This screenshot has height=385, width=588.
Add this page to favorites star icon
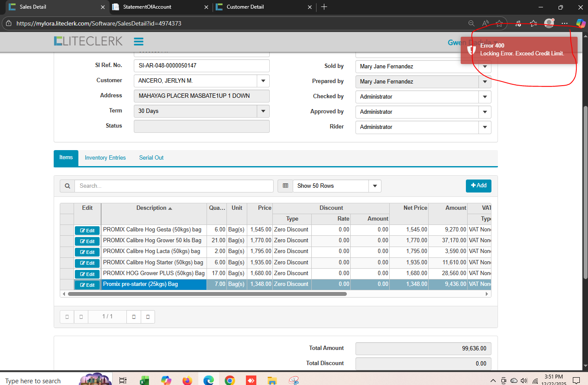click(499, 24)
